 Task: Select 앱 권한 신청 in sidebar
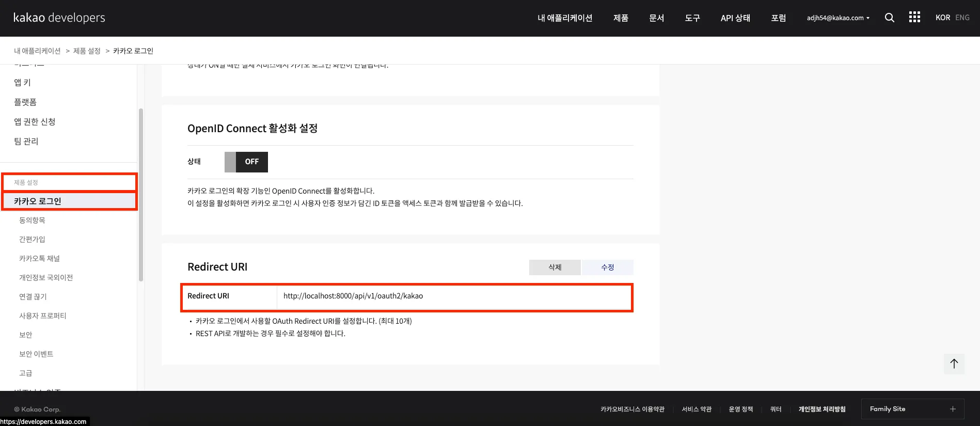(x=35, y=121)
